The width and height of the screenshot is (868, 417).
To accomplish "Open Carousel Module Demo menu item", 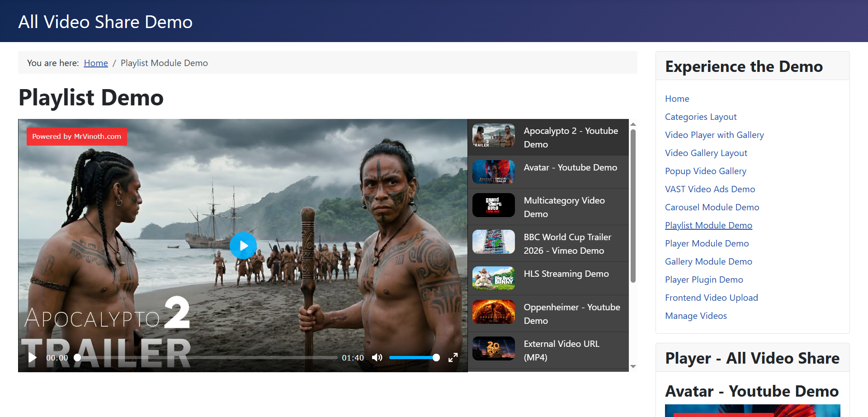I will point(712,207).
